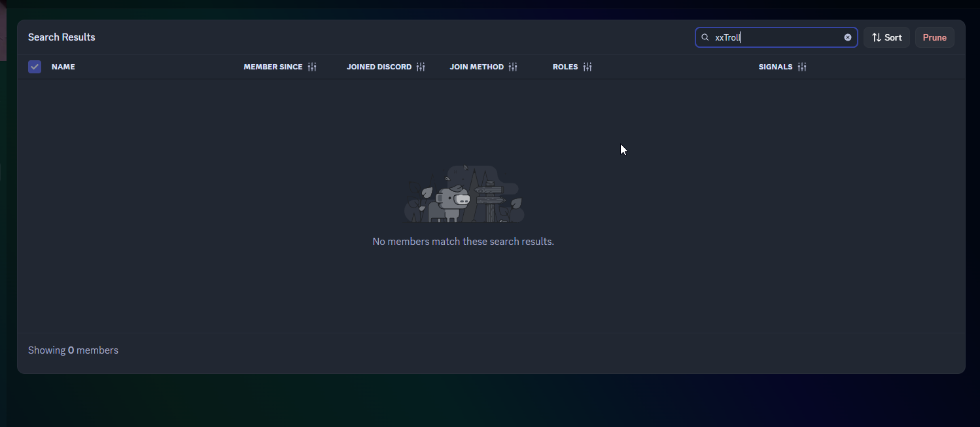This screenshot has width=980, height=427.
Task: Click the Name column header
Action: coord(63,67)
